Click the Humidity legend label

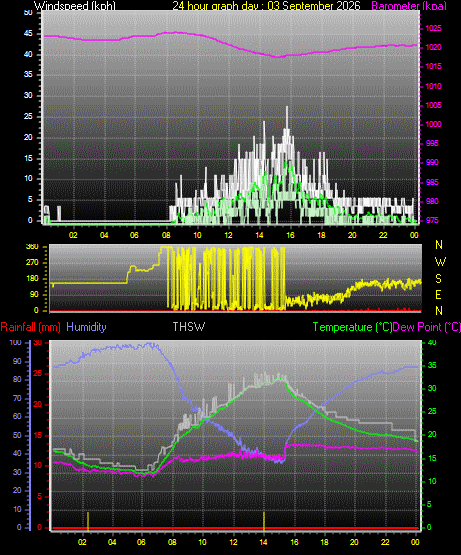[86, 327]
